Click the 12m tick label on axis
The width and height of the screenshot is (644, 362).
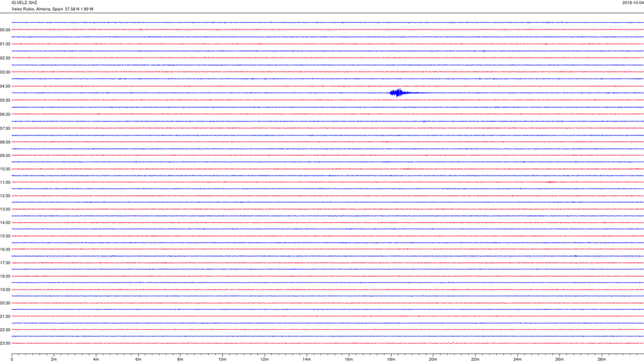click(x=264, y=359)
